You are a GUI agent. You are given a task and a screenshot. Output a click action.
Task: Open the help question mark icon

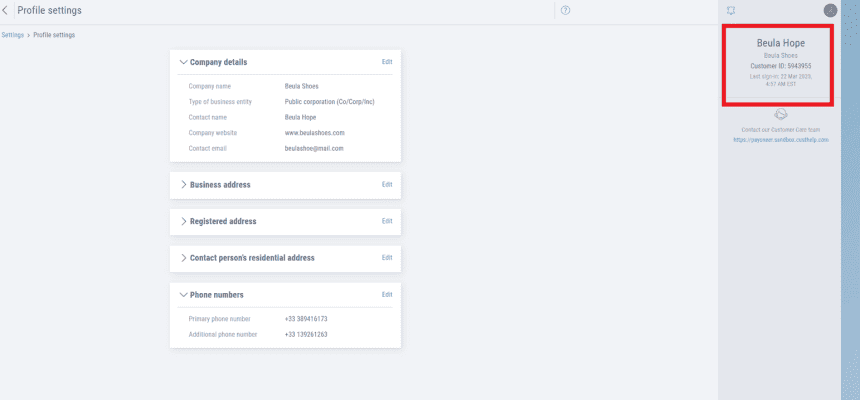pyautogui.click(x=565, y=10)
